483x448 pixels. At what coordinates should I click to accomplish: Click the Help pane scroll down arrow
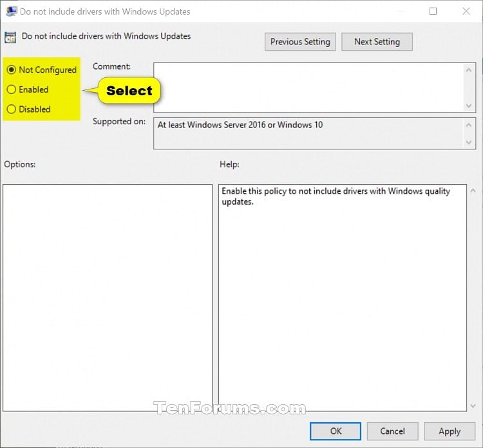(473, 406)
